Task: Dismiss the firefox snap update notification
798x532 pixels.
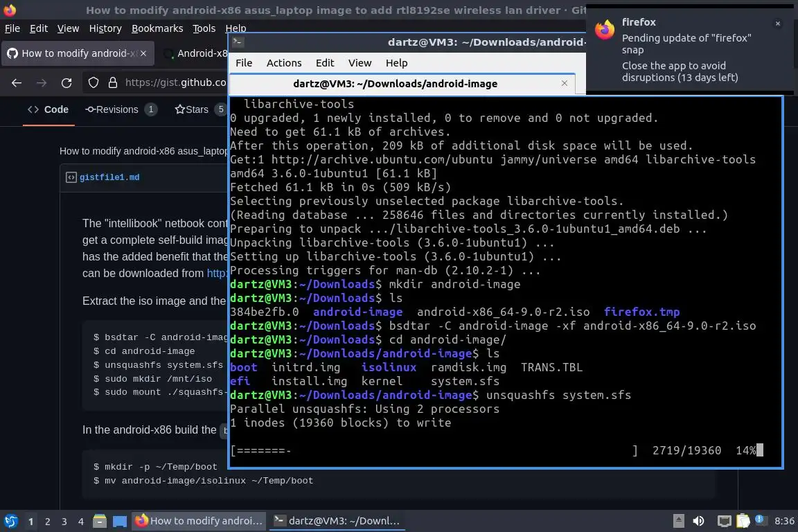Action: coord(778,24)
